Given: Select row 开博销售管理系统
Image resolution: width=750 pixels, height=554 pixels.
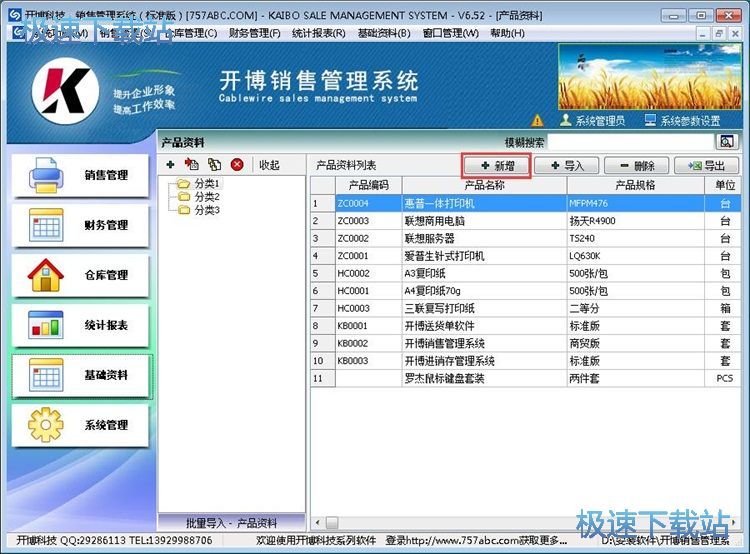Looking at the screenshot, I should coord(526,343).
